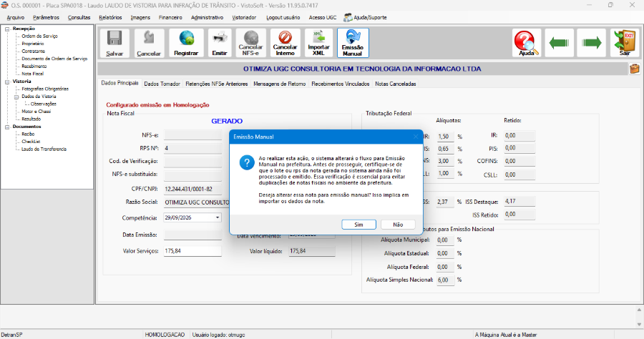Open the Vistoriador menu
The width and height of the screenshot is (644, 339).
click(244, 17)
